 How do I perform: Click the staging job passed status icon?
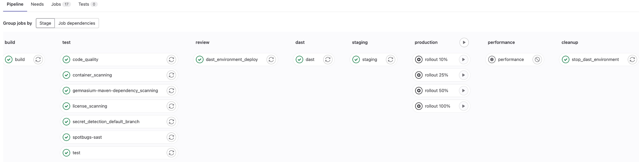356,60
